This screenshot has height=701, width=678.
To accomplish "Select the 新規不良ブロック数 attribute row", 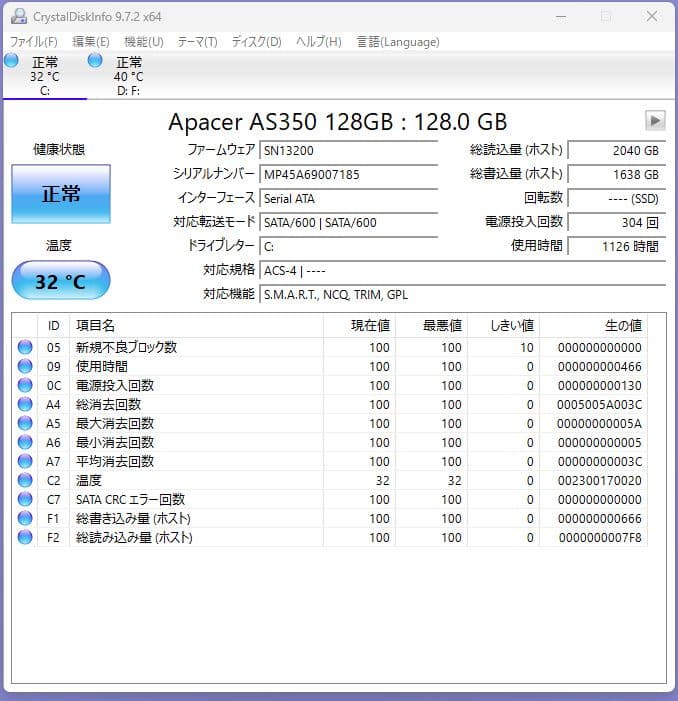I will [x=330, y=347].
